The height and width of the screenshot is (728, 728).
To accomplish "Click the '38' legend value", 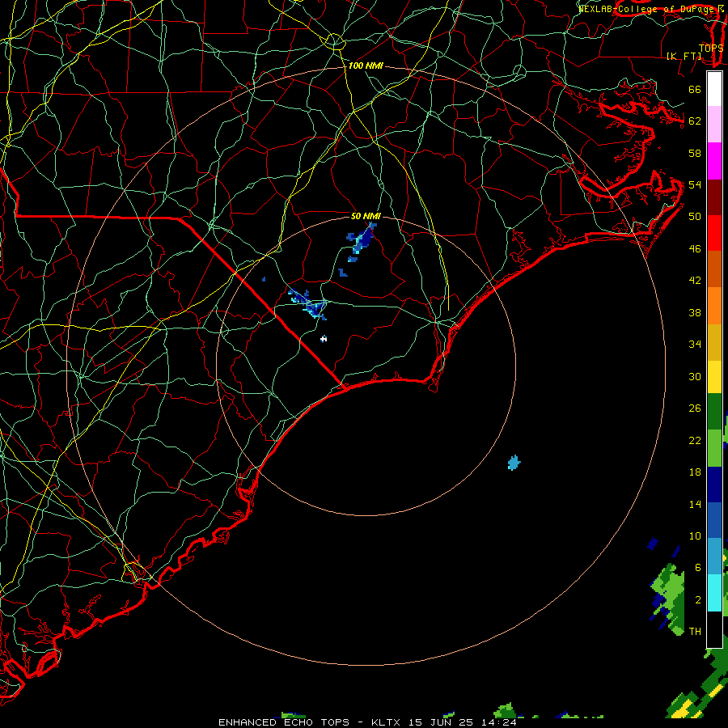I will (695, 312).
